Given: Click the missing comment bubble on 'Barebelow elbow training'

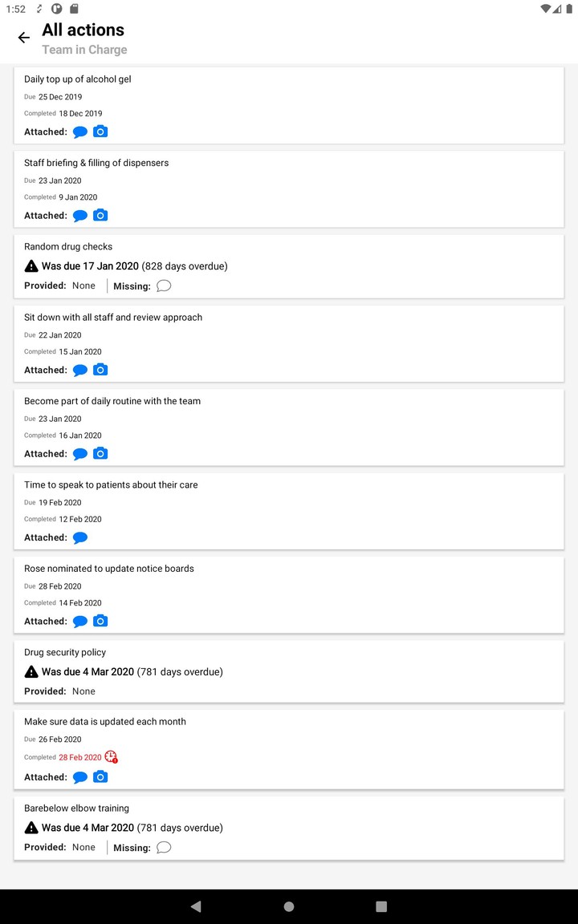Looking at the screenshot, I should tap(164, 847).
